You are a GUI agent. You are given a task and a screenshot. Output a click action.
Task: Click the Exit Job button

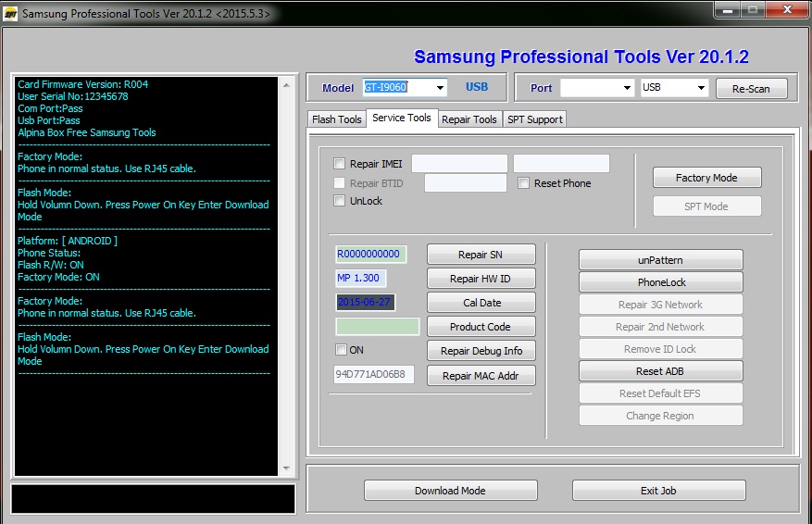(658, 491)
